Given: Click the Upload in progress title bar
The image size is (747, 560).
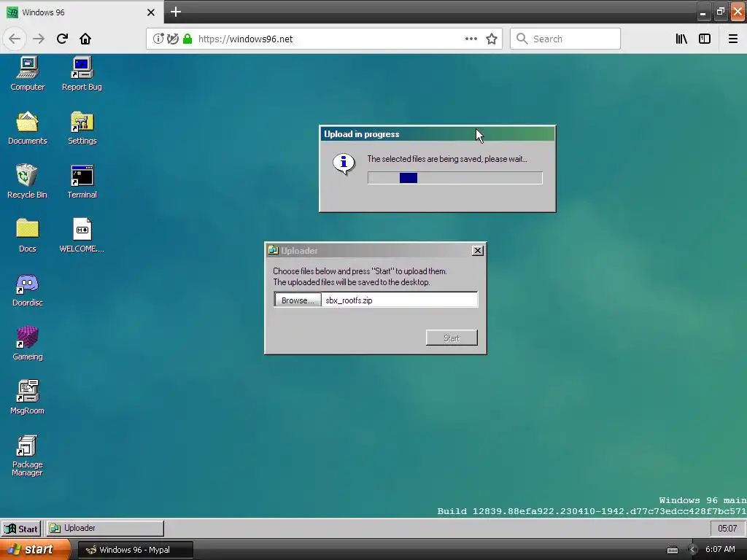Looking at the screenshot, I should click(438, 134).
